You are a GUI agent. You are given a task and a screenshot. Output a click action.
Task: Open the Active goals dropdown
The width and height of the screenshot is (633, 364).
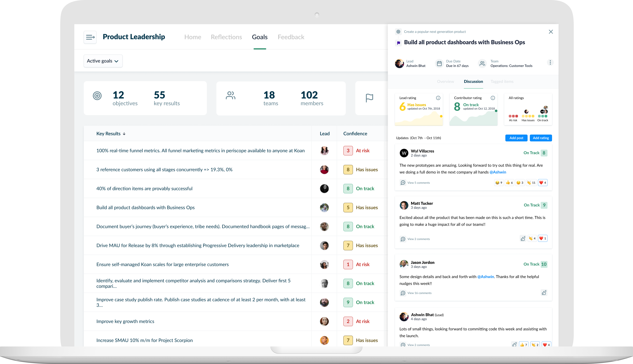[103, 61]
